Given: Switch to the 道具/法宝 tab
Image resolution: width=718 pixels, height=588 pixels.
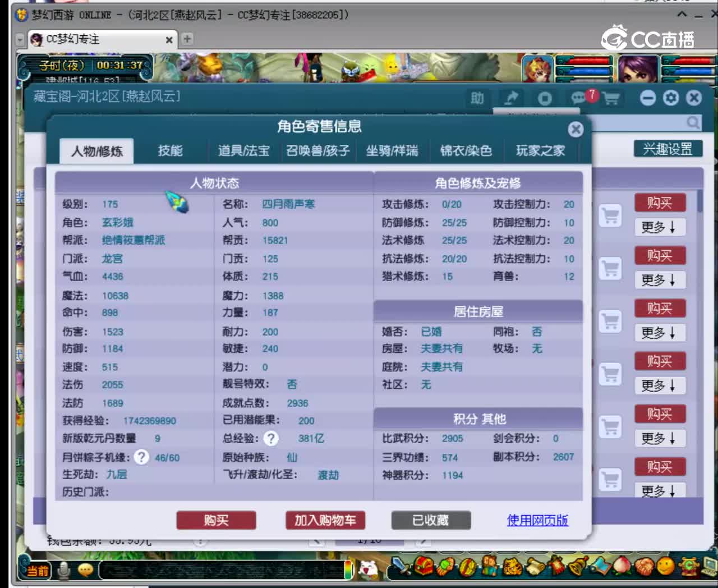Looking at the screenshot, I should (244, 150).
